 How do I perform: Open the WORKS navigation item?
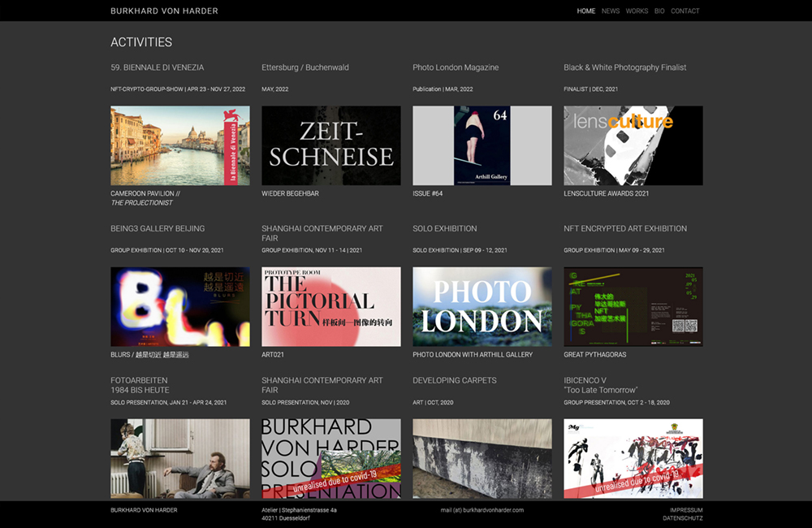[x=637, y=11]
